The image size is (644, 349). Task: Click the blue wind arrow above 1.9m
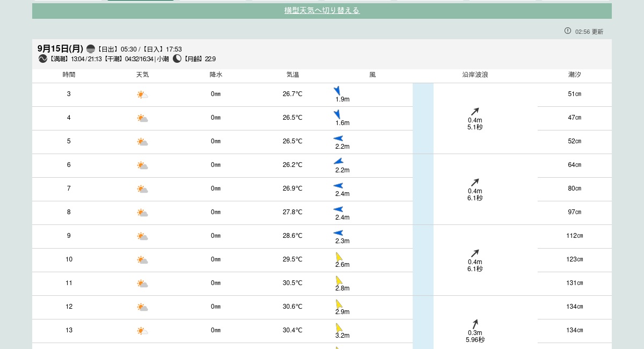[x=337, y=91]
